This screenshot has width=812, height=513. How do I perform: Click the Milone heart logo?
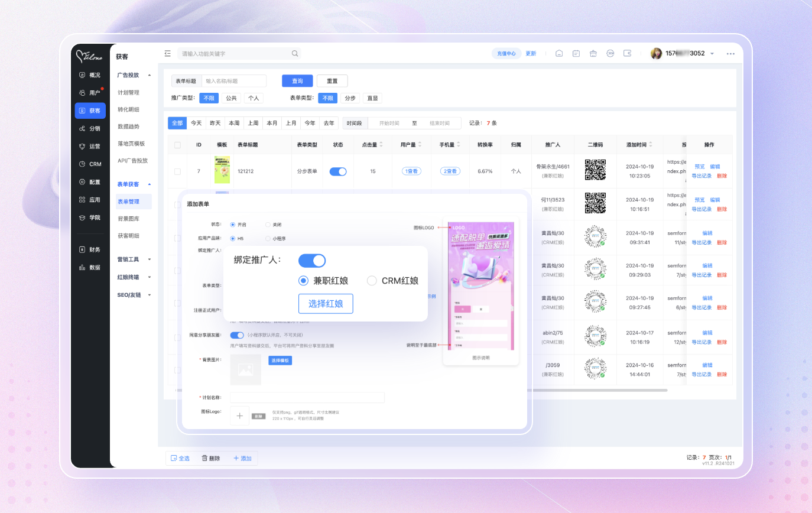(x=90, y=56)
